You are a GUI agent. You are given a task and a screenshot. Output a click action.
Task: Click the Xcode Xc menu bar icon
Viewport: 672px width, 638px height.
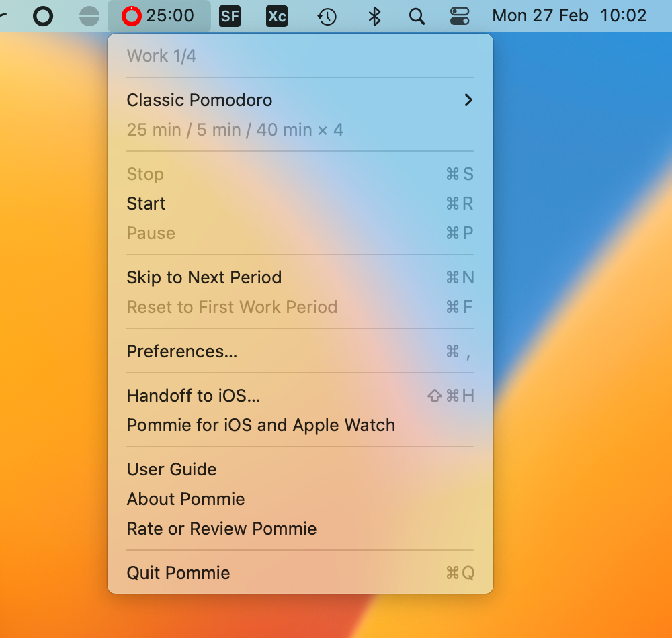[x=277, y=16]
